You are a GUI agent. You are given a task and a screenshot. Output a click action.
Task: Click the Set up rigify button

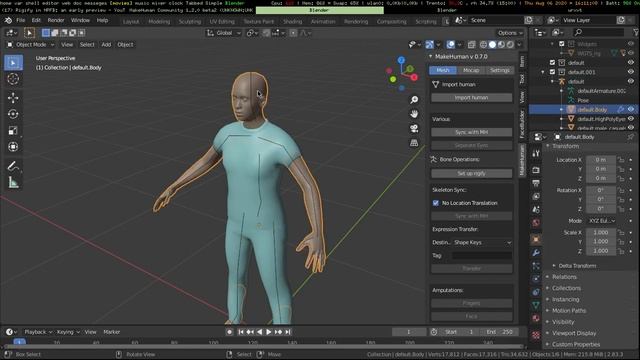click(x=471, y=173)
